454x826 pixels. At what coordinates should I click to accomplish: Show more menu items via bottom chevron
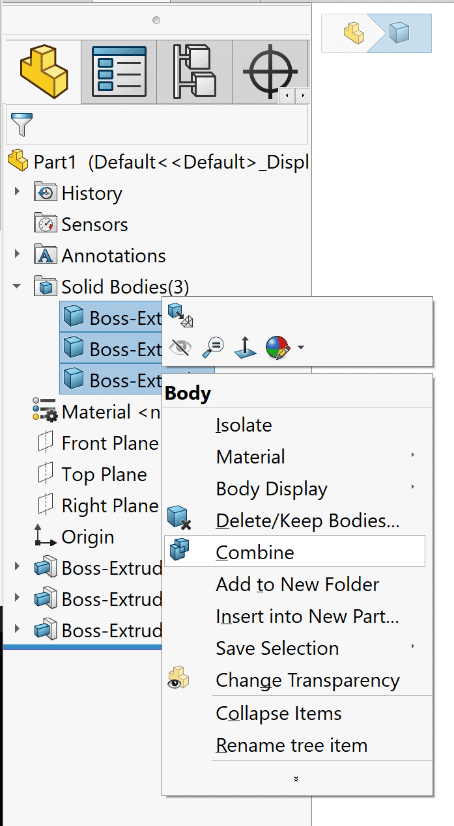[x=295, y=778]
